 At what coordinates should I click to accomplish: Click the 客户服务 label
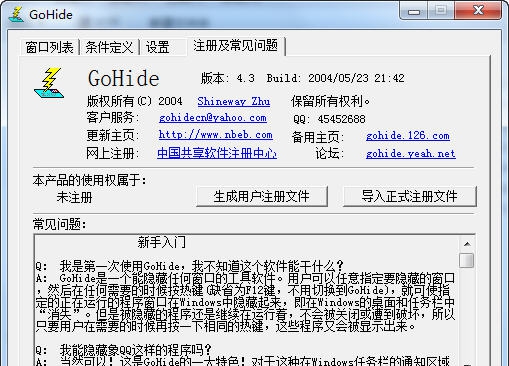[x=113, y=117]
